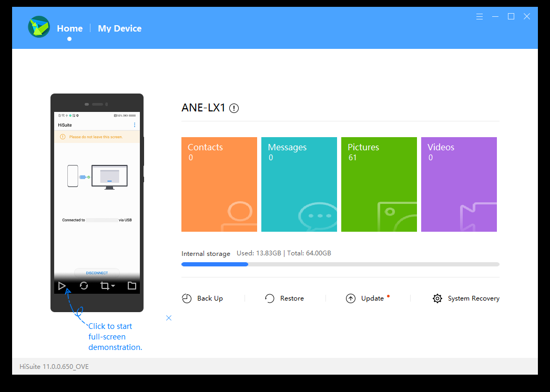Click the Back Up button
The height and width of the screenshot is (392, 550).
tap(202, 298)
